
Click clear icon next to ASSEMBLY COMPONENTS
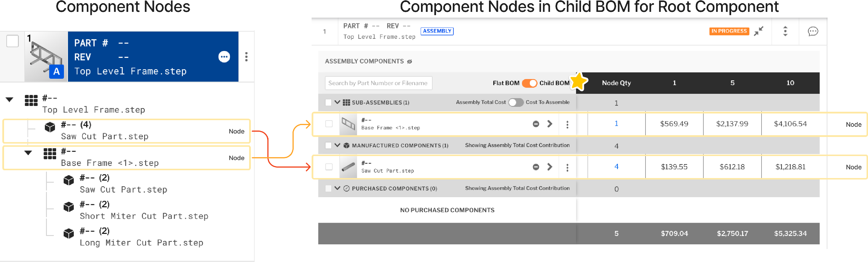point(410,61)
